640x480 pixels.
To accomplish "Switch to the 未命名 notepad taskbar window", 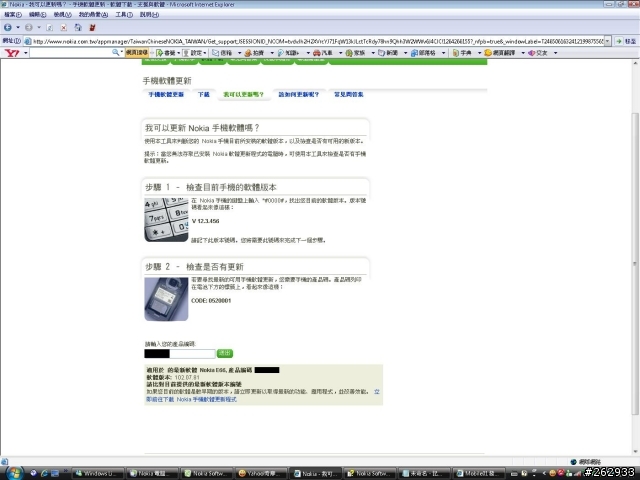I will pyautogui.click(x=424, y=473).
